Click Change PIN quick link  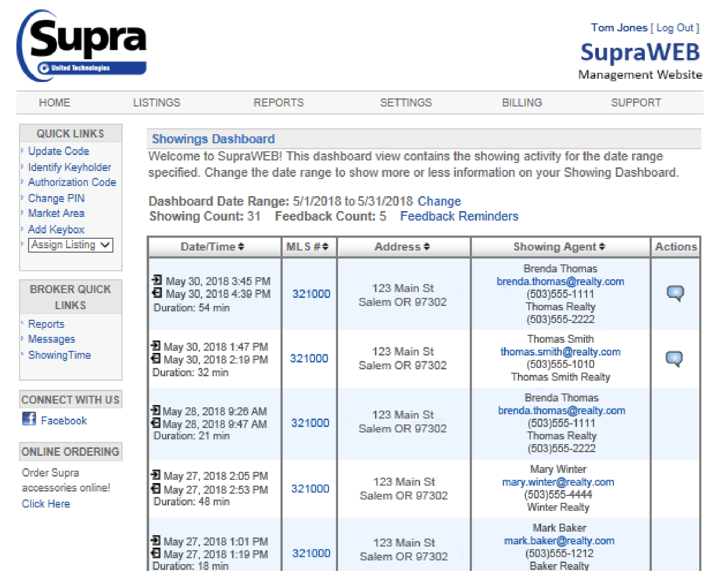[57, 198]
